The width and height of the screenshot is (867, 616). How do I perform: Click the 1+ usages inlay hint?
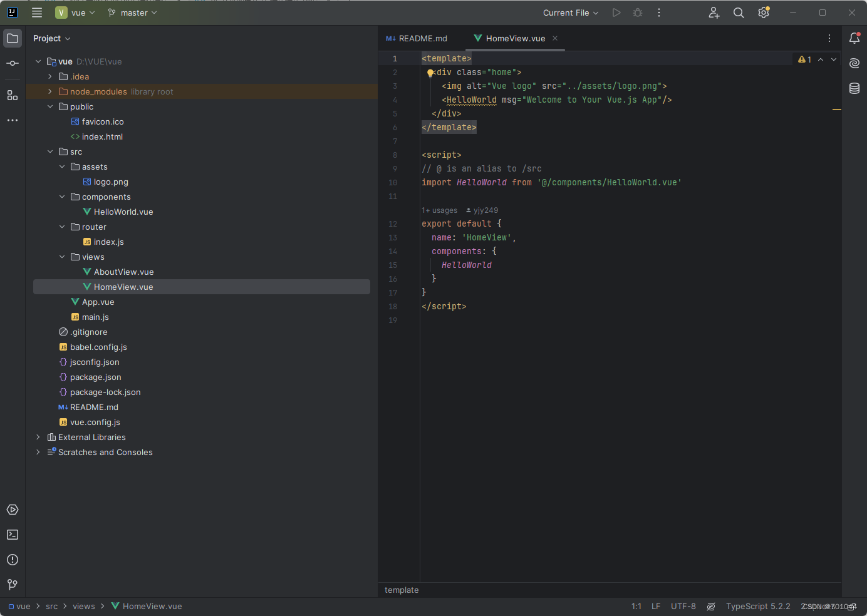point(439,210)
